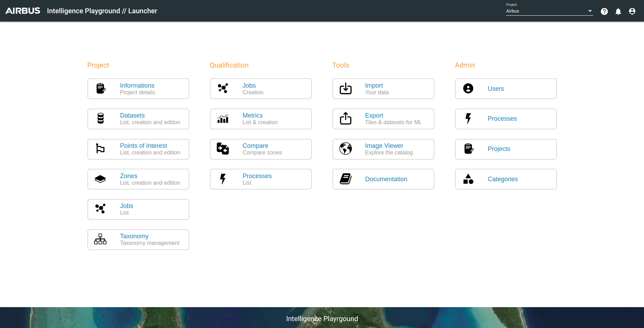The image size is (644, 328).
Task: Click the Image Viewer globe icon
Action: pyautogui.click(x=346, y=149)
